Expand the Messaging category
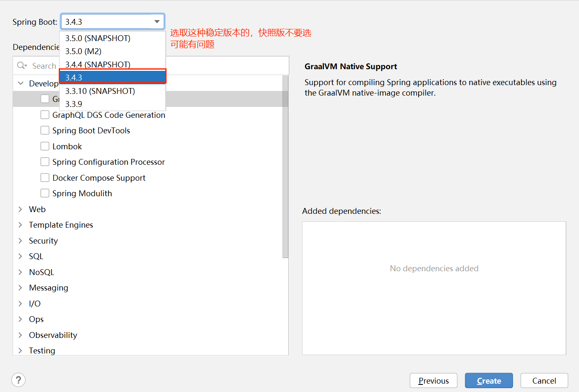This screenshot has height=392, width=579. pyautogui.click(x=21, y=288)
